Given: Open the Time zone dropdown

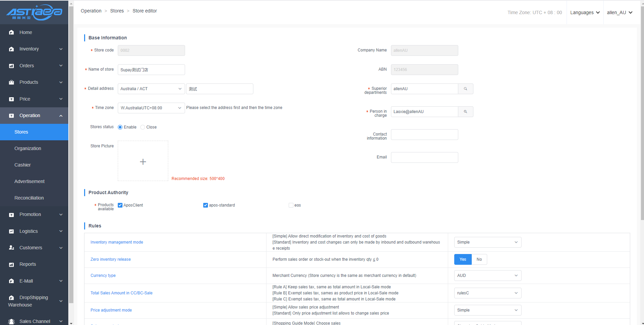Looking at the screenshot, I should point(151,108).
